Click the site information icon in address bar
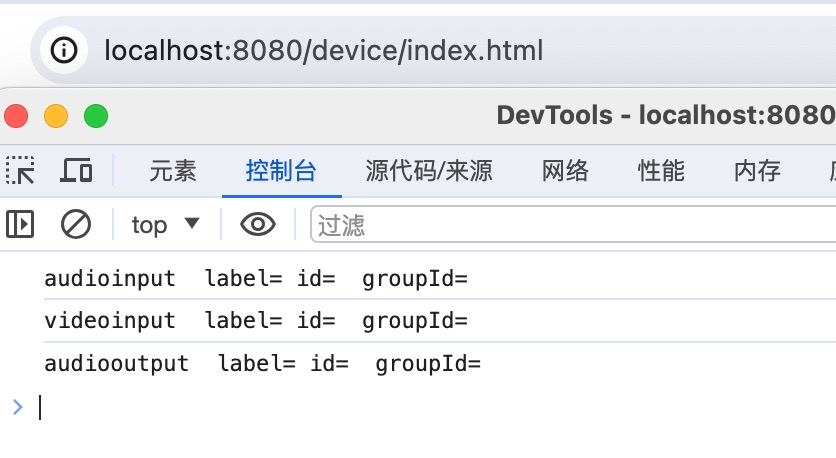The image size is (836, 458). 64,50
